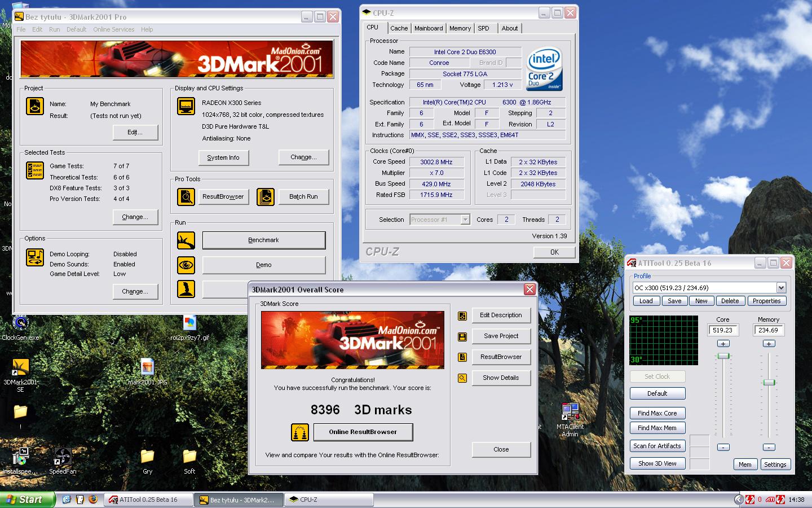Click Show 3D View in ATITool
The image size is (812, 508).
click(657, 463)
